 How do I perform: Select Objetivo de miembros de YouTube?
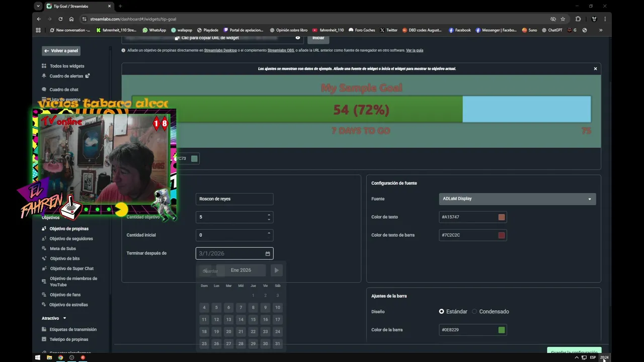point(73,282)
